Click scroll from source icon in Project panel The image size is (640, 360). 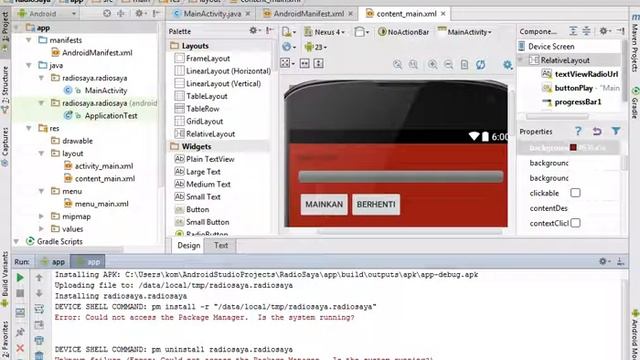(x=107, y=13)
